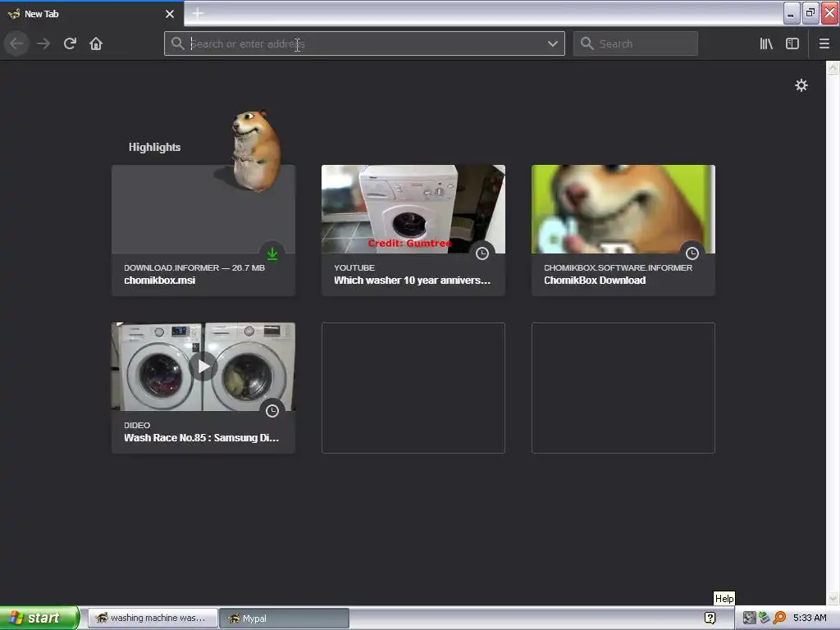
Task: Toggle the sidebar view icon
Action: 792,43
